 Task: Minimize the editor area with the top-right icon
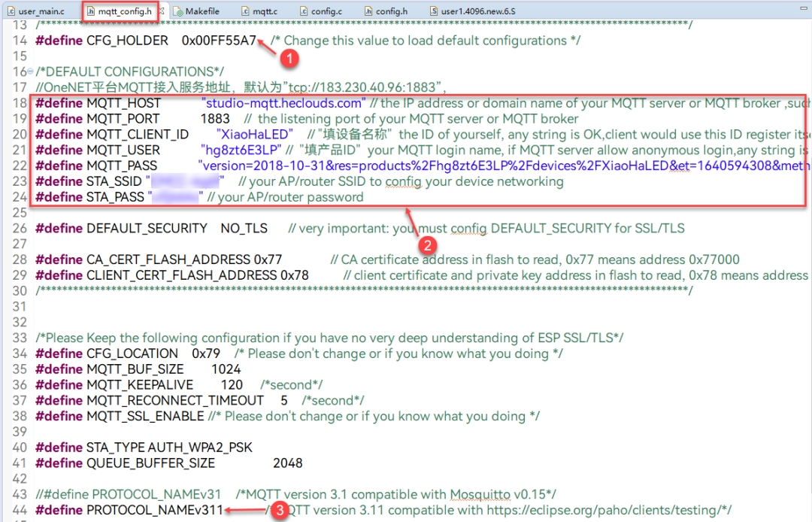click(x=804, y=9)
